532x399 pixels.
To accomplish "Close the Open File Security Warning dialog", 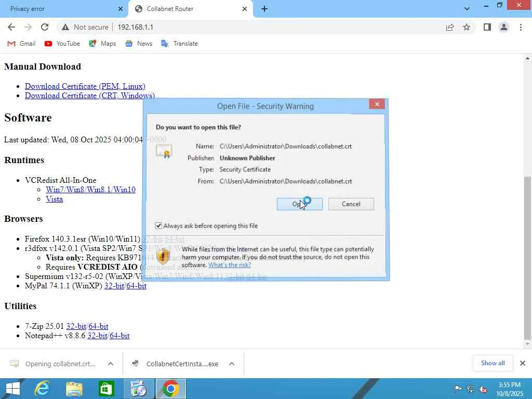I will pyautogui.click(x=377, y=104).
